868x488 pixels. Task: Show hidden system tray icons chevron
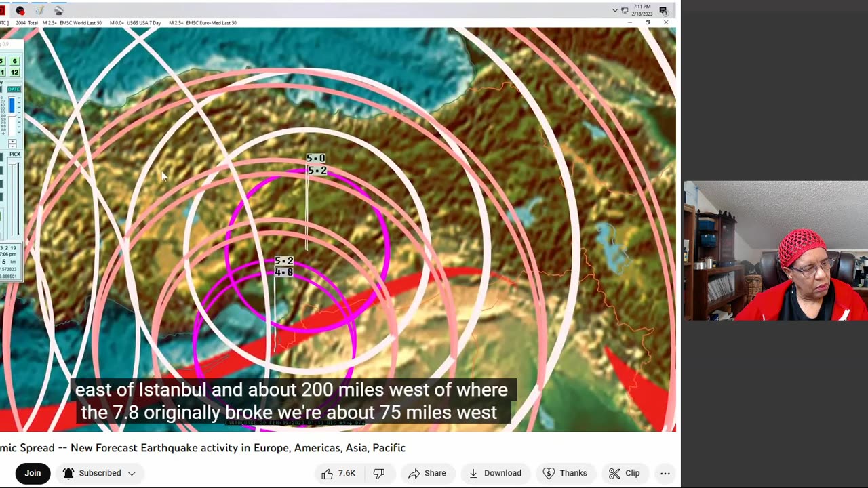[615, 10]
